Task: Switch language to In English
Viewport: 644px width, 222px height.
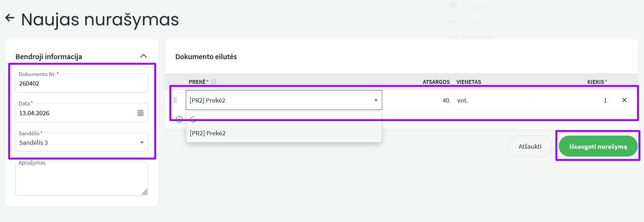Action: point(475,6)
